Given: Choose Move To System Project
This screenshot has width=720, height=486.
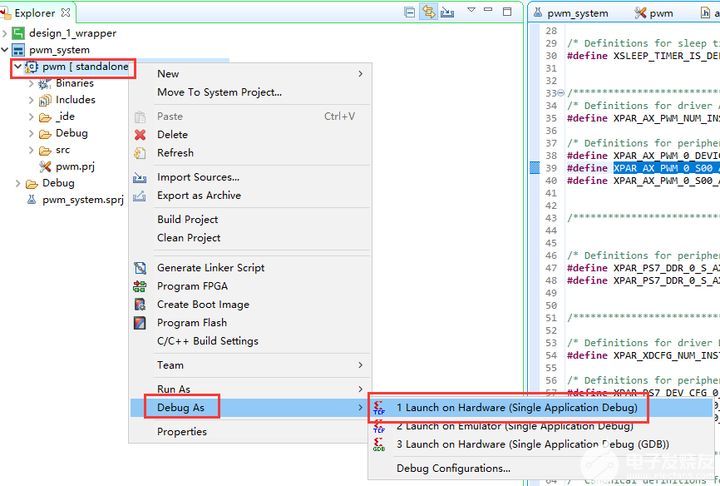Looking at the screenshot, I should click(x=251, y=92).
